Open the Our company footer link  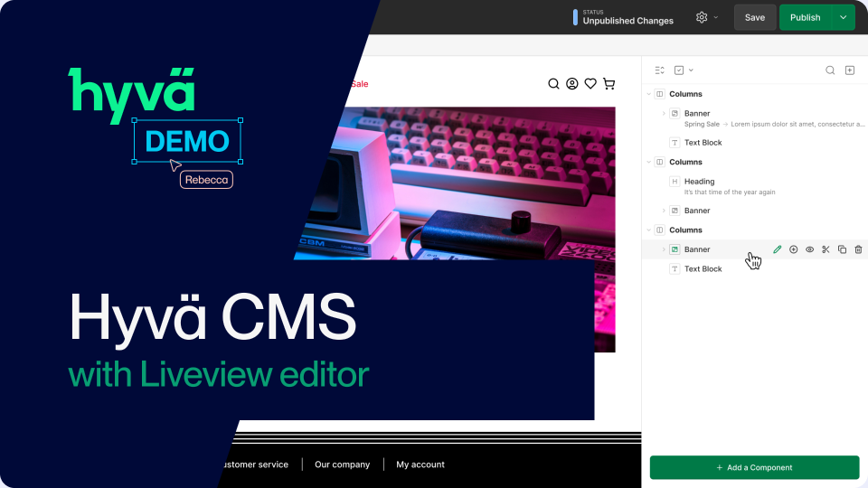[342, 465]
